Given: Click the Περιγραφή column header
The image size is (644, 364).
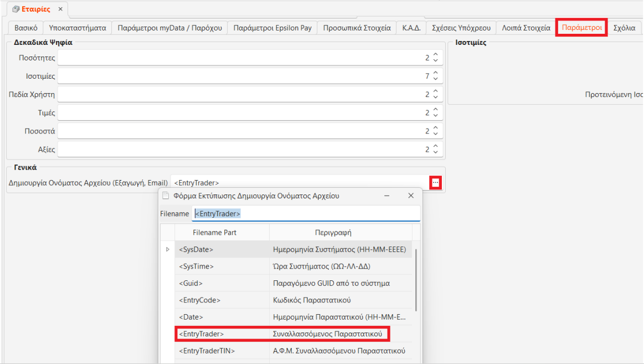Looking at the screenshot, I should pyautogui.click(x=340, y=233).
